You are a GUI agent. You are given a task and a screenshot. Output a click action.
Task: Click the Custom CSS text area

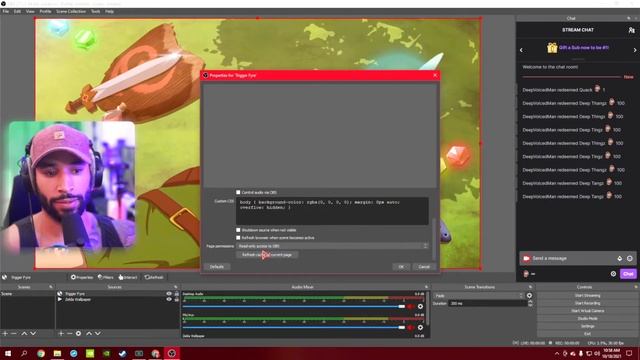tap(332, 211)
